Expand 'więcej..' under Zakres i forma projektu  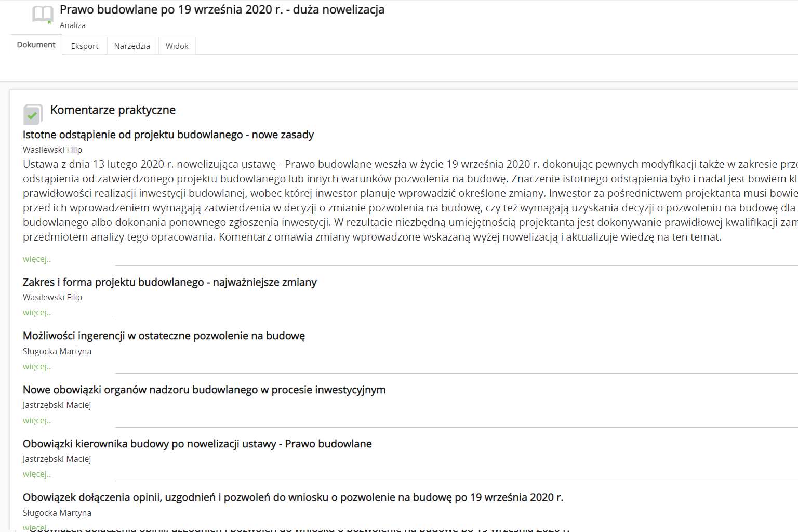tap(37, 312)
